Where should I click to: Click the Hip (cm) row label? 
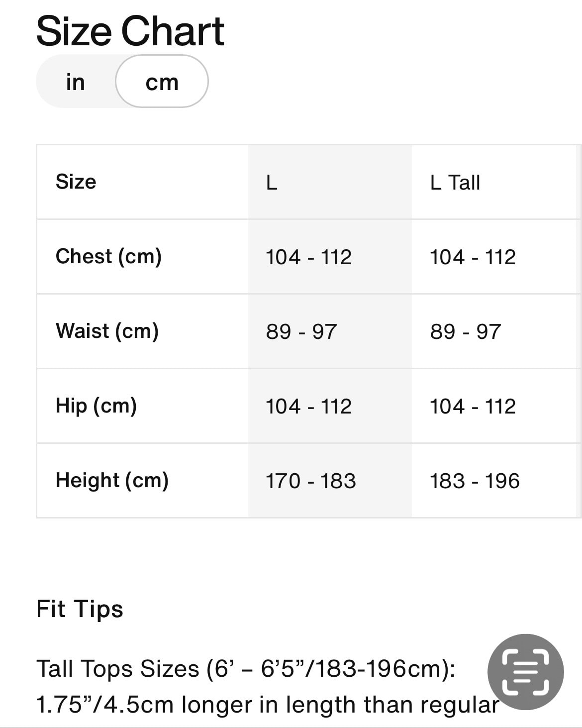tap(96, 406)
